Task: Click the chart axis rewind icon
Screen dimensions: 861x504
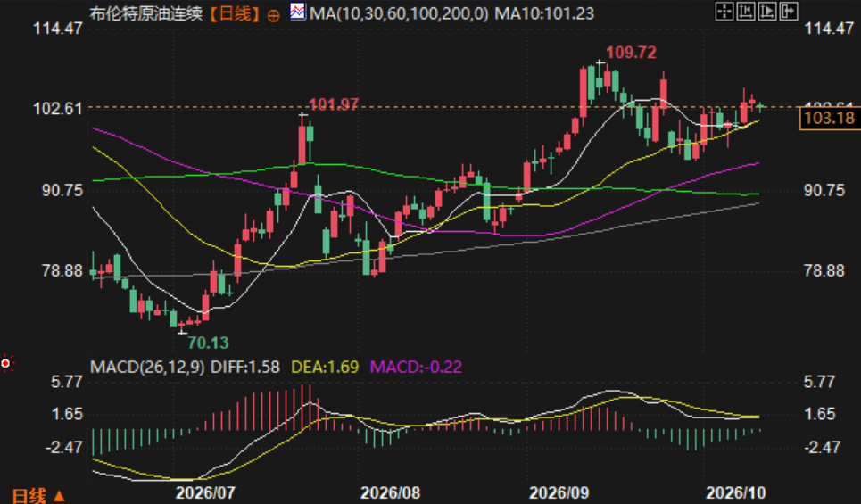Action: 746,11
